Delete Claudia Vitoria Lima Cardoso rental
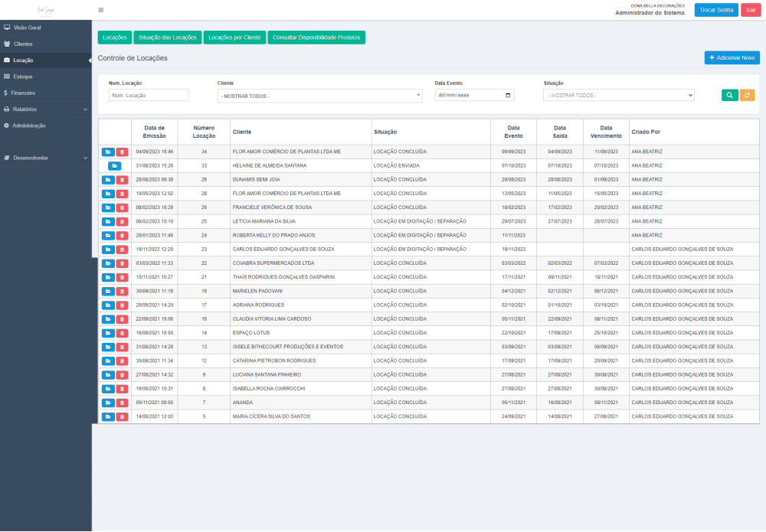The image size is (766, 532). click(x=122, y=319)
